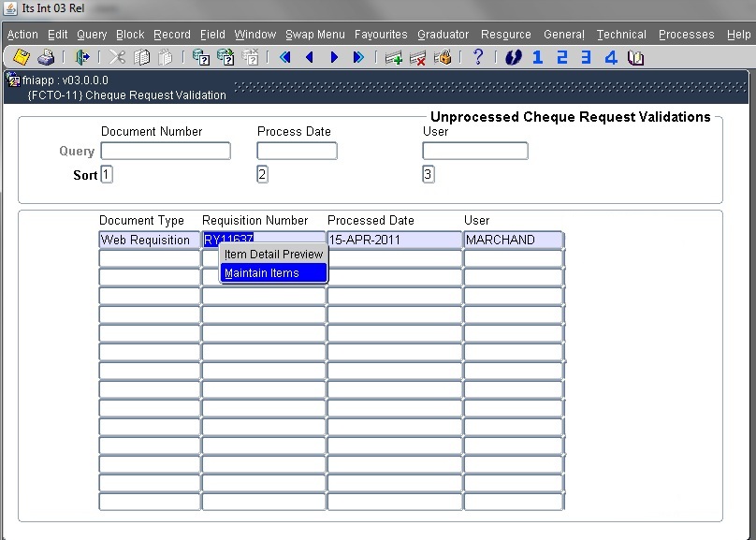
Task: Delete the record with the red X icon
Action: (418, 57)
